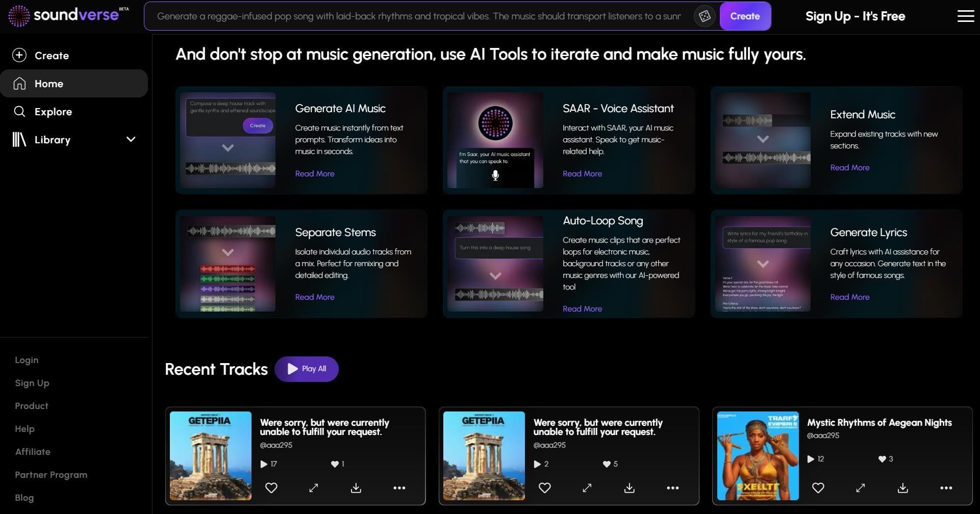Play all recent tracks
Screen dimensions: 980x514
[x=307, y=369]
